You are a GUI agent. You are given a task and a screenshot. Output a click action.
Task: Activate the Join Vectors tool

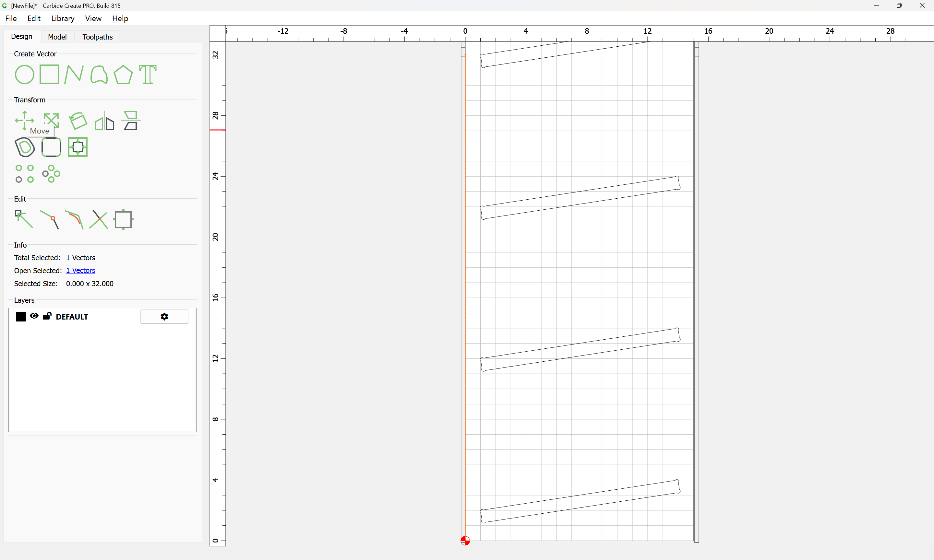click(49, 220)
